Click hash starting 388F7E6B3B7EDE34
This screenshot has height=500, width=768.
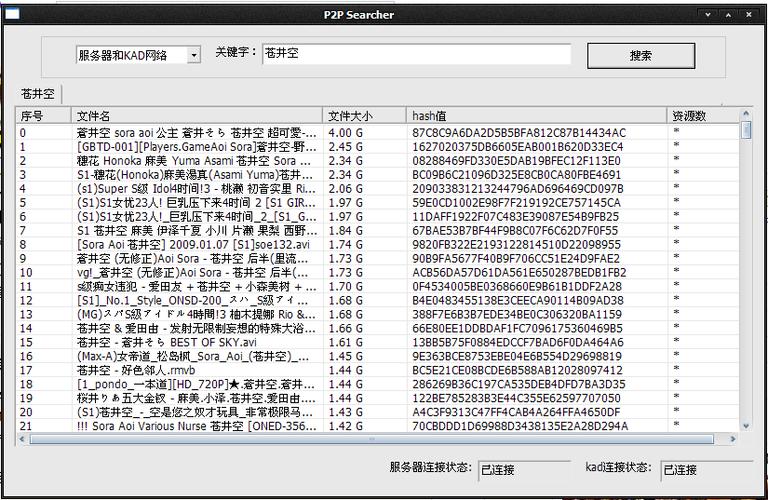coord(517,314)
